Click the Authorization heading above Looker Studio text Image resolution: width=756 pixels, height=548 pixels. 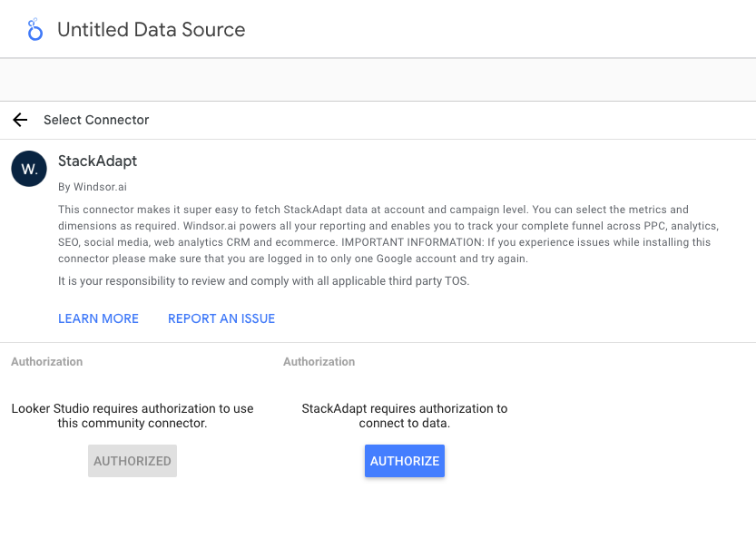coord(47,361)
